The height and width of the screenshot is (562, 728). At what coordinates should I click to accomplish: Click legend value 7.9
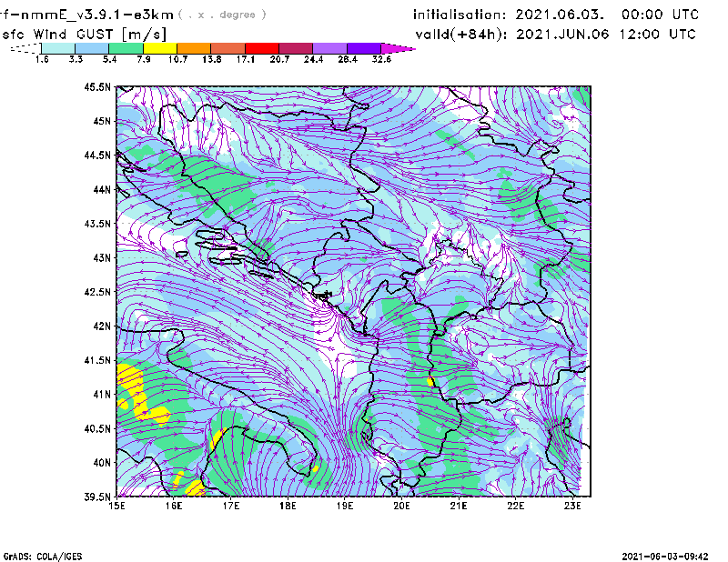144,59
